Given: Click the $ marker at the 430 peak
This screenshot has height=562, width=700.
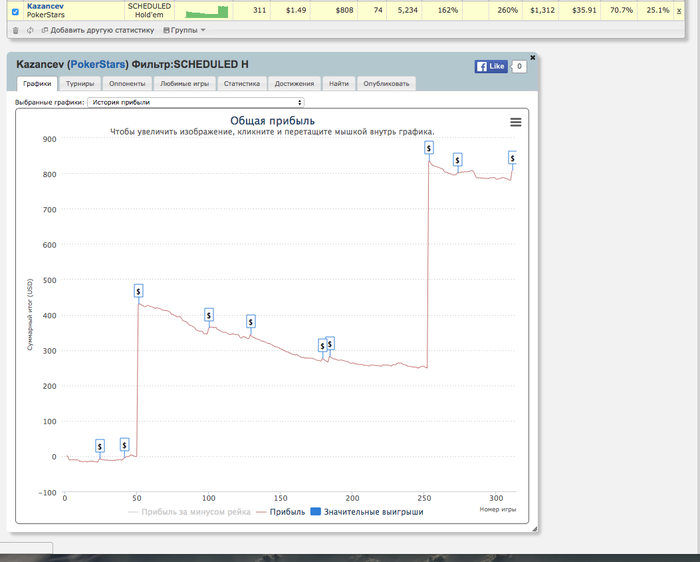Looking at the screenshot, I should click(138, 291).
